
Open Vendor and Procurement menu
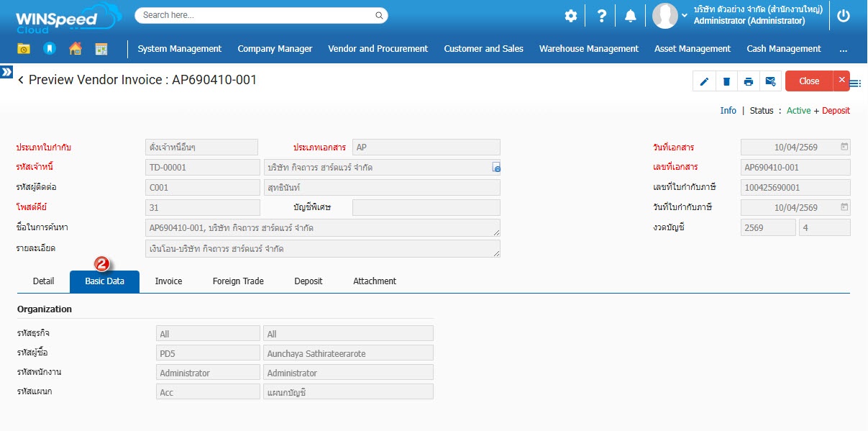378,49
